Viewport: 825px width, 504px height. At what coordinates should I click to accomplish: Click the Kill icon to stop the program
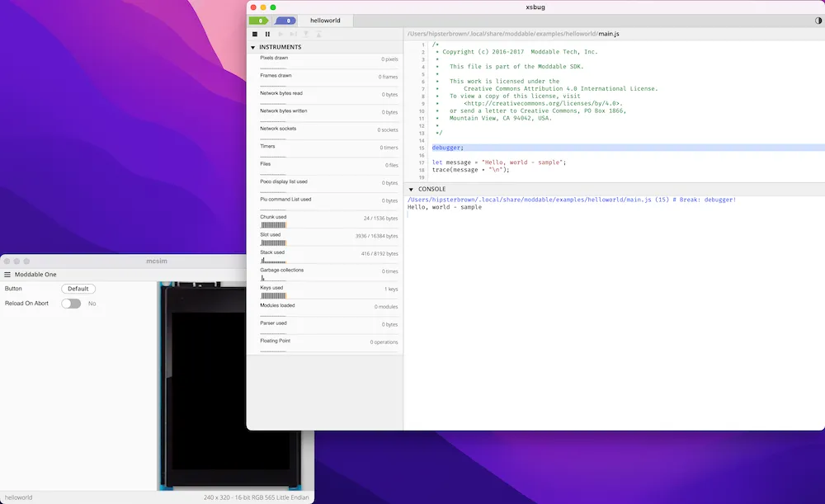point(254,34)
